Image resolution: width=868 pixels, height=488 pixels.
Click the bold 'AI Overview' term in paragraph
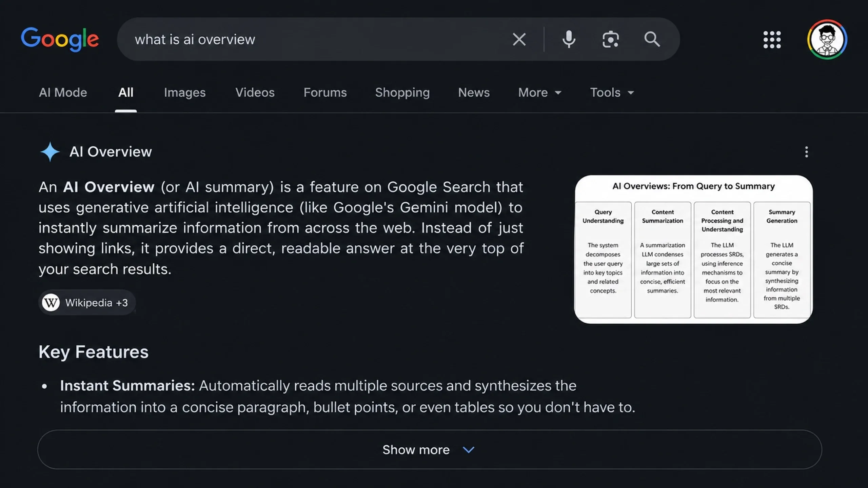(x=108, y=187)
